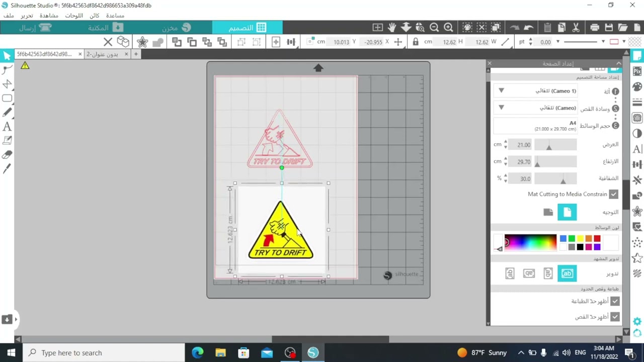This screenshot has width=644, height=362.
Task: Open the A4 media size selector
Action: coord(535,126)
